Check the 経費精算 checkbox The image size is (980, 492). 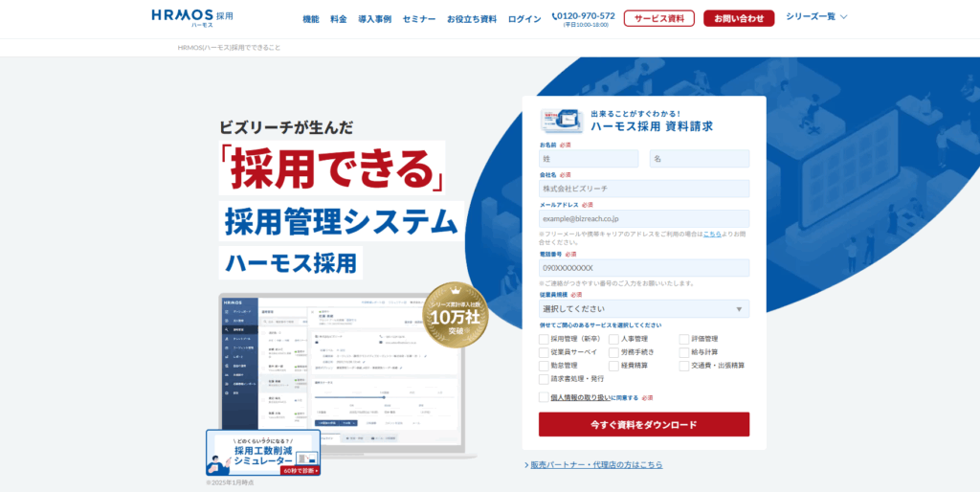613,366
